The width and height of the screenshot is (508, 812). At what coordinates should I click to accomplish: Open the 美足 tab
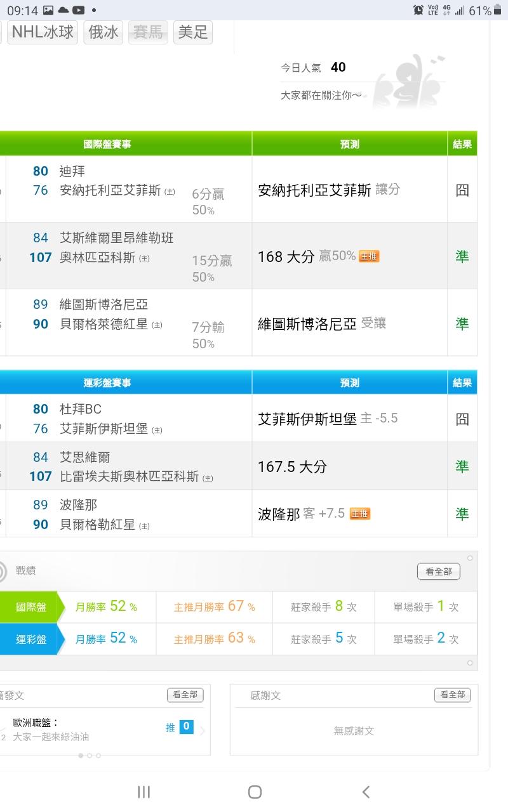(193, 32)
